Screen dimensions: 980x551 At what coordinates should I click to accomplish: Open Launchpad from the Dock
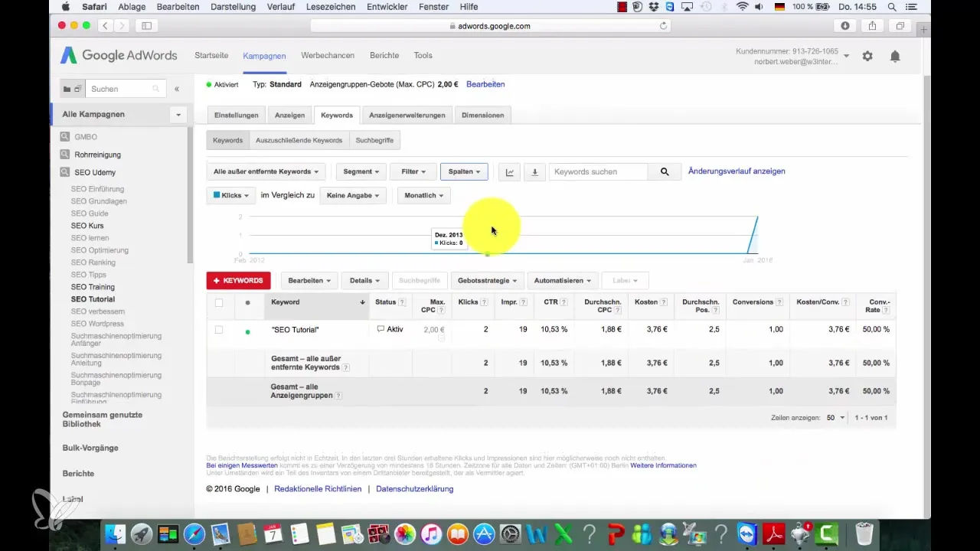(141, 533)
